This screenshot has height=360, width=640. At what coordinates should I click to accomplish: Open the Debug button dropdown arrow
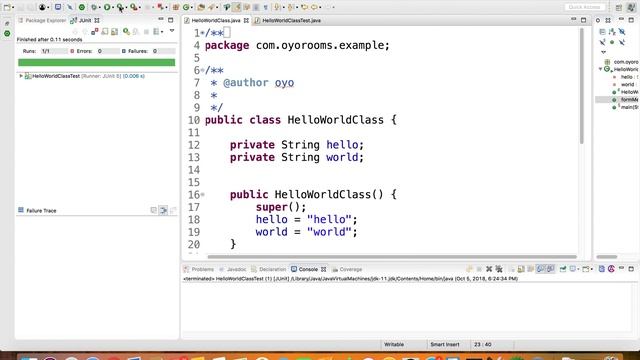100,7
